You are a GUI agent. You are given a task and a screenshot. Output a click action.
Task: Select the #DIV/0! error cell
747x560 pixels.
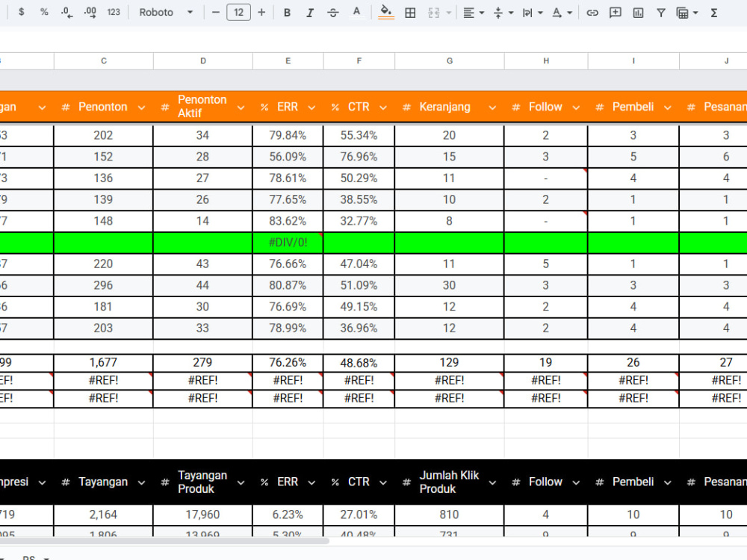click(288, 243)
